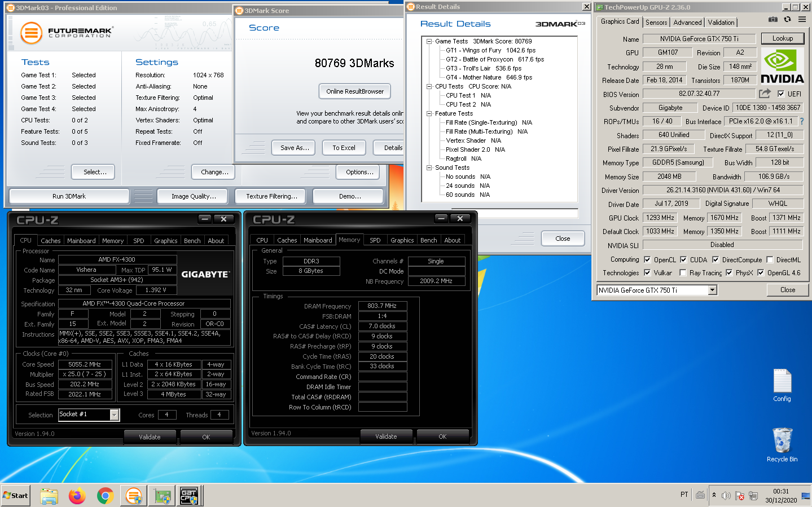
Task: Click the To Excel button
Action: point(344,148)
